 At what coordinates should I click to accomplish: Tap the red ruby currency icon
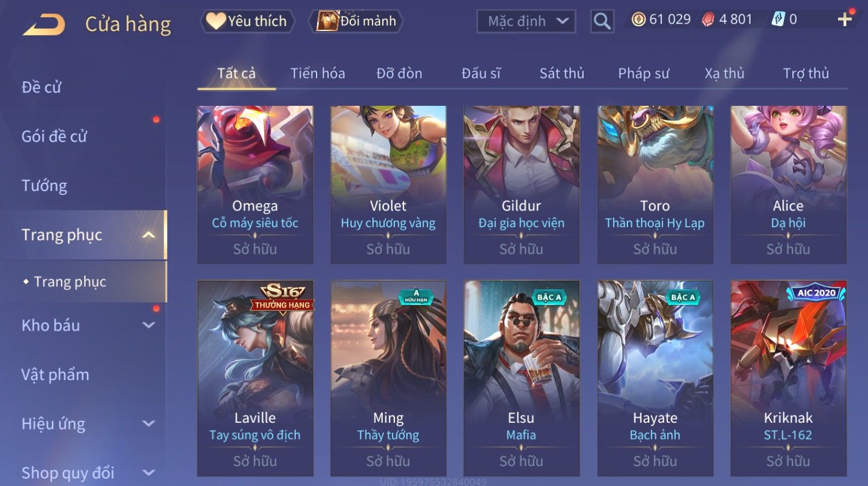click(708, 20)
